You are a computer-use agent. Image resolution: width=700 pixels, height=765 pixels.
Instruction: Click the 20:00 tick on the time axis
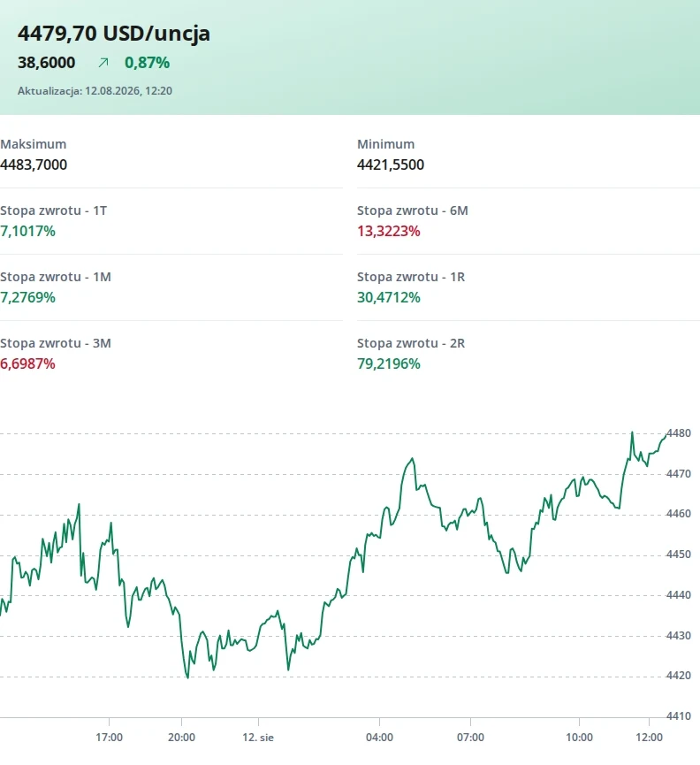(181, 738)
